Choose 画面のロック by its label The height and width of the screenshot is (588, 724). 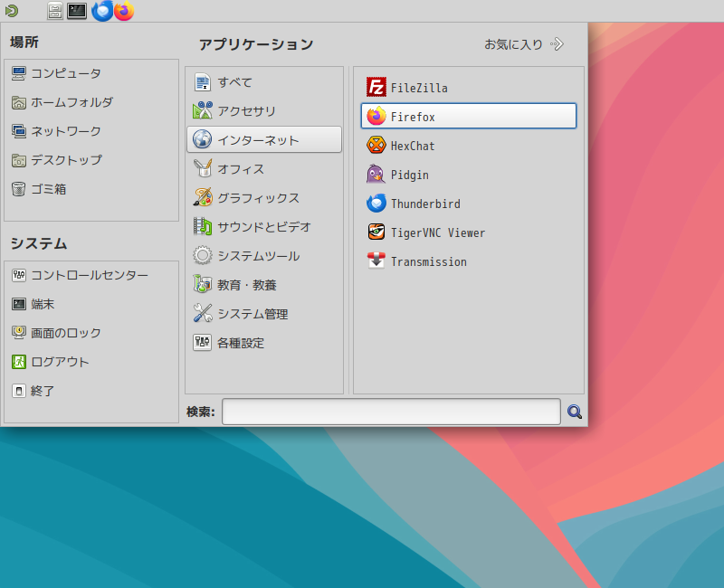(x=66, y=333)
